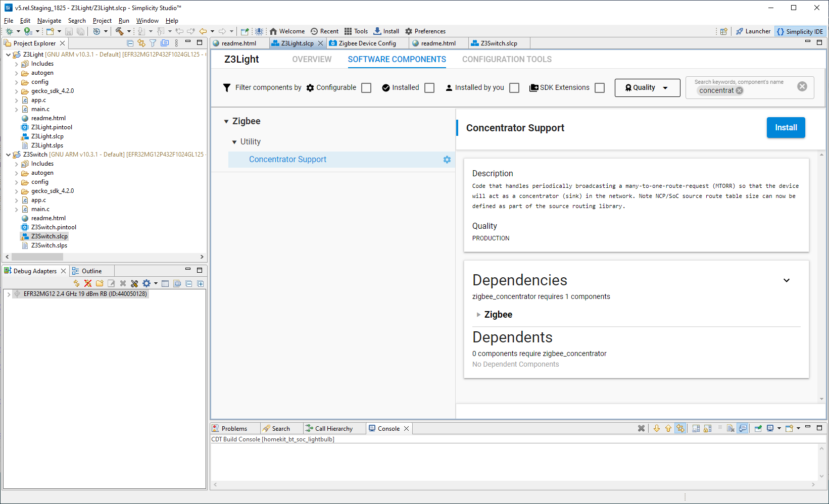This screenshot has width=829, height=504.
Task: Open the Launcher perspective
Action: coord(753,31)
